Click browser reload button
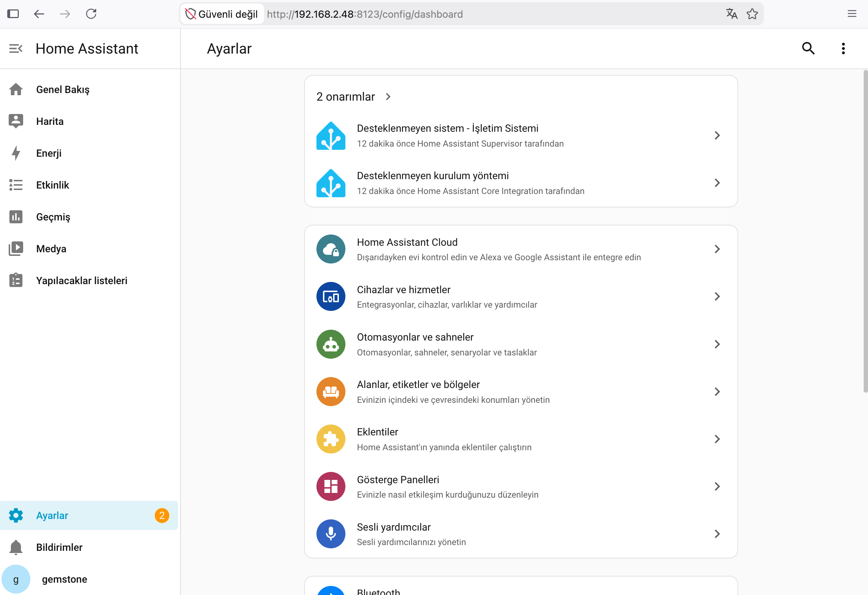The width and height of the screenshot is (868, 595). tap(91, 14)
